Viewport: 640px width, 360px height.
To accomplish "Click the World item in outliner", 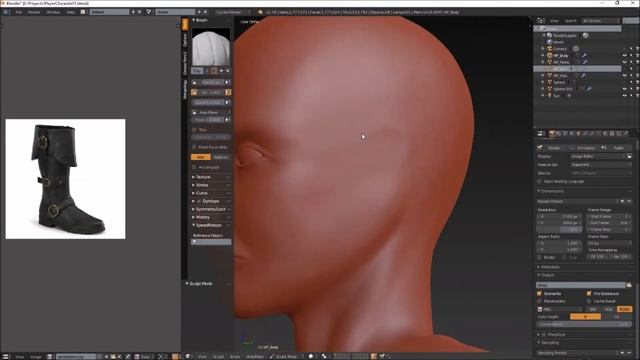I will pos(558,42).
